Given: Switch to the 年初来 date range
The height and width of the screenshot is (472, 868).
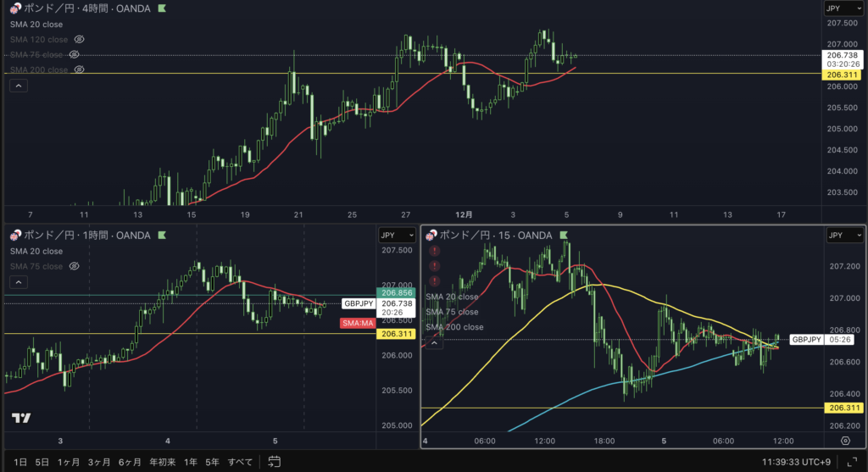Looking at the screenshot, I should pos(163,462).
